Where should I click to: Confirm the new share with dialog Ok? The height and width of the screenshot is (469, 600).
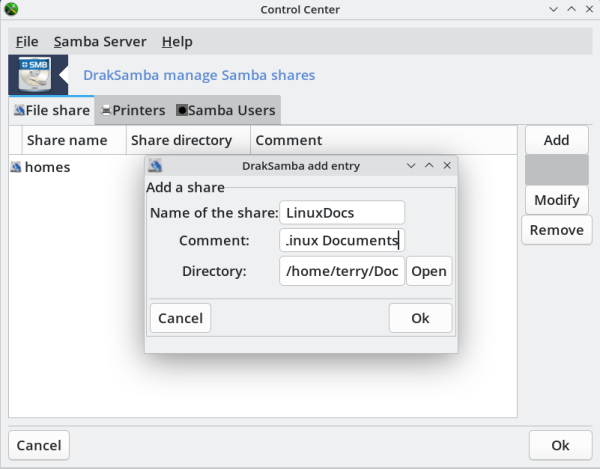(420, 318)
